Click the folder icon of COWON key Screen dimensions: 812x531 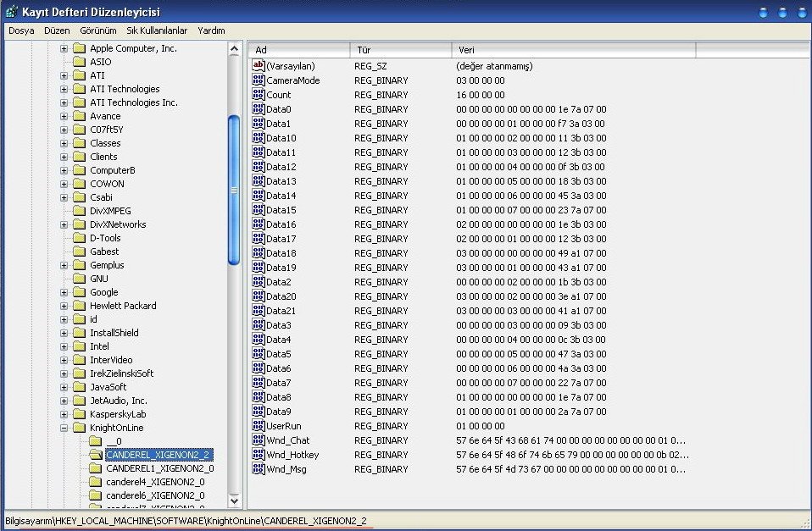(79, 184)
